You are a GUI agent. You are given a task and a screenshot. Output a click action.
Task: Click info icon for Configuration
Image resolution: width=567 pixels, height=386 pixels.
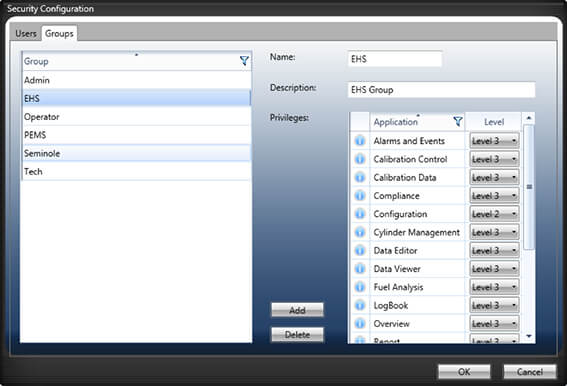tap(360, 213)
